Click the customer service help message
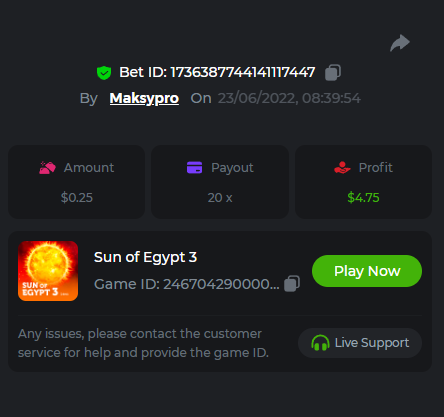 click(143, 343)
